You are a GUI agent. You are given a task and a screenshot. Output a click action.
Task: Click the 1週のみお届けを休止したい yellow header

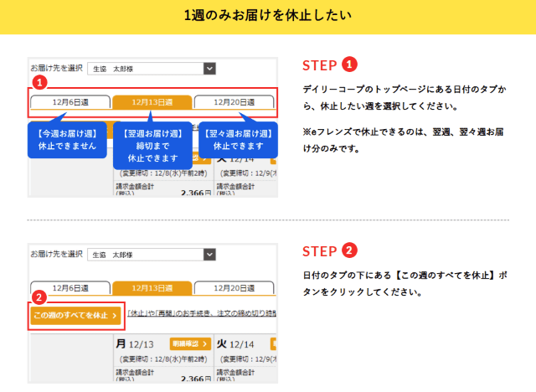point(268,16)
